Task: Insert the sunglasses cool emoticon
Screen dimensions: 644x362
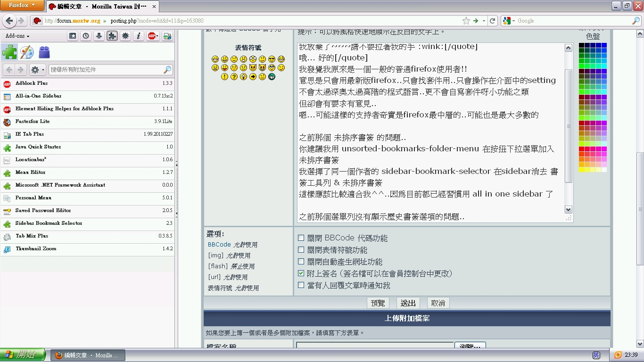Action: (x=272, y=59)
